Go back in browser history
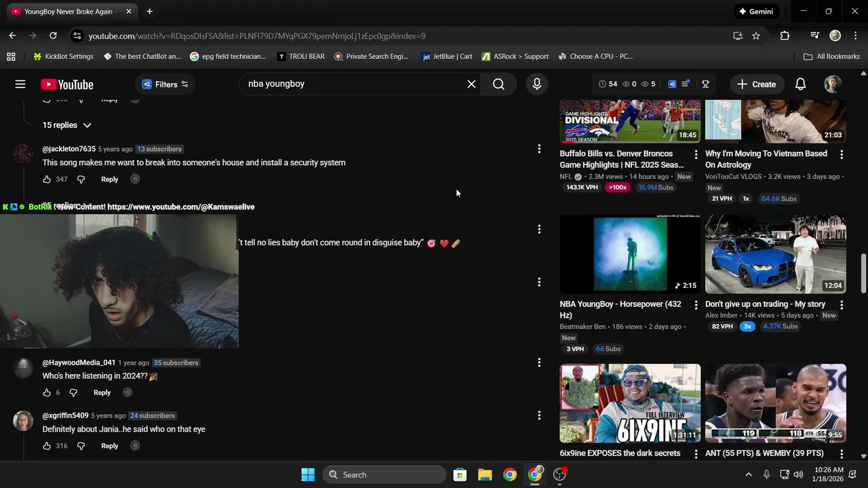This screenshot has height=488, width=868. [12, 36]
